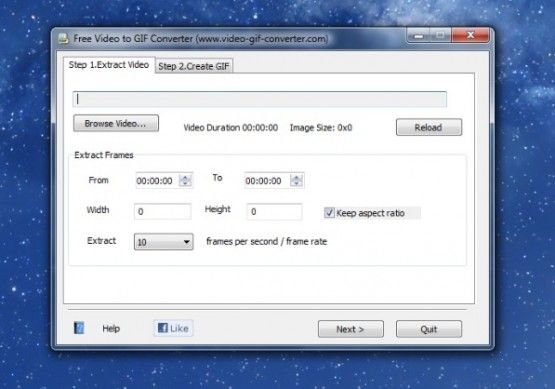The width and height of the screenshot is (555, 389).
Task: Click the video file path field
Action: click(x=260, y=99)
